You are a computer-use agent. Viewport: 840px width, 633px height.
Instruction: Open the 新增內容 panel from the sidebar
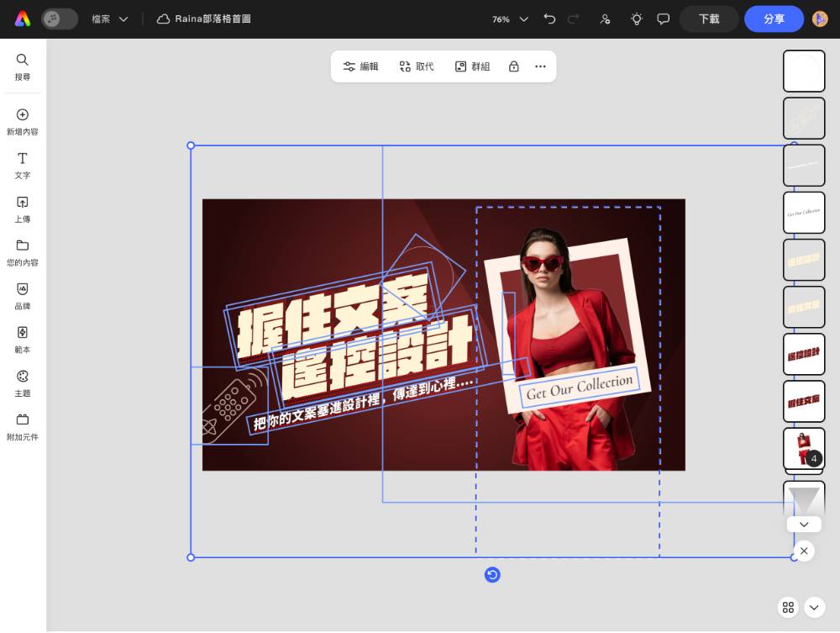22,122
